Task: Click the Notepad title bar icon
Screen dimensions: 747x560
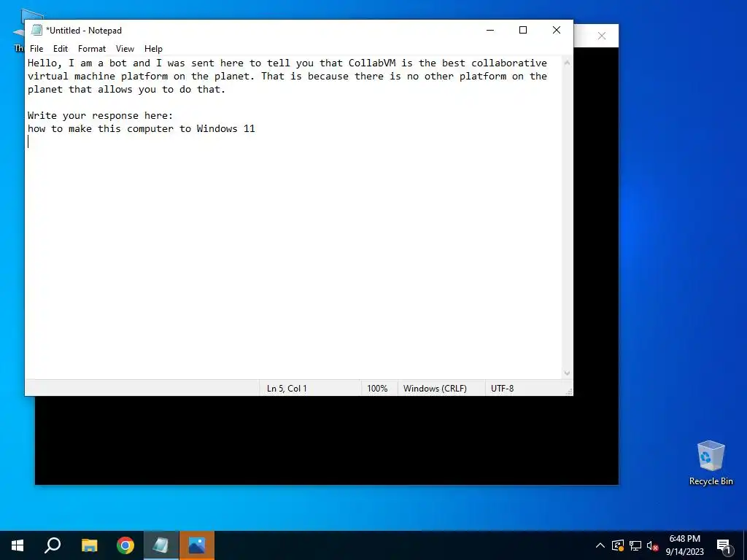Action: pos(36,30)
